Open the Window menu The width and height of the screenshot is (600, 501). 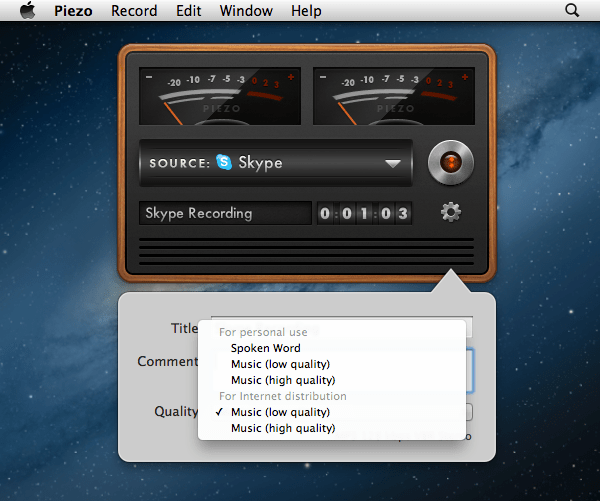click(x=246, y=11)
